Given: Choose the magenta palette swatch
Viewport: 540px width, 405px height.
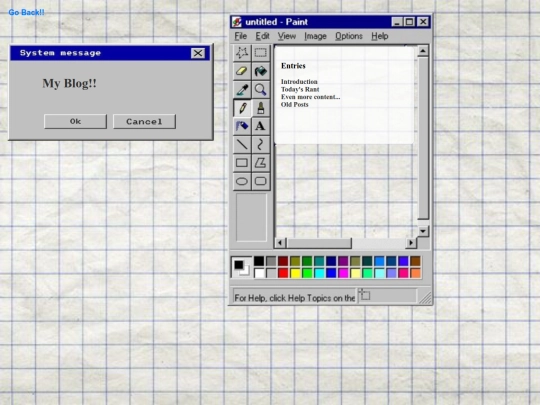Looking at the screenshot, I should [x=343, y=273].
